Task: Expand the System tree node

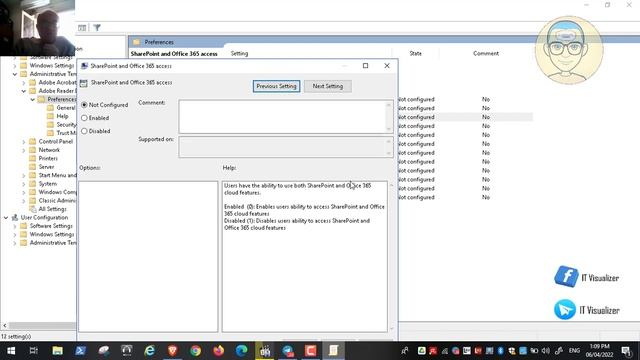Action: [24, 184]
